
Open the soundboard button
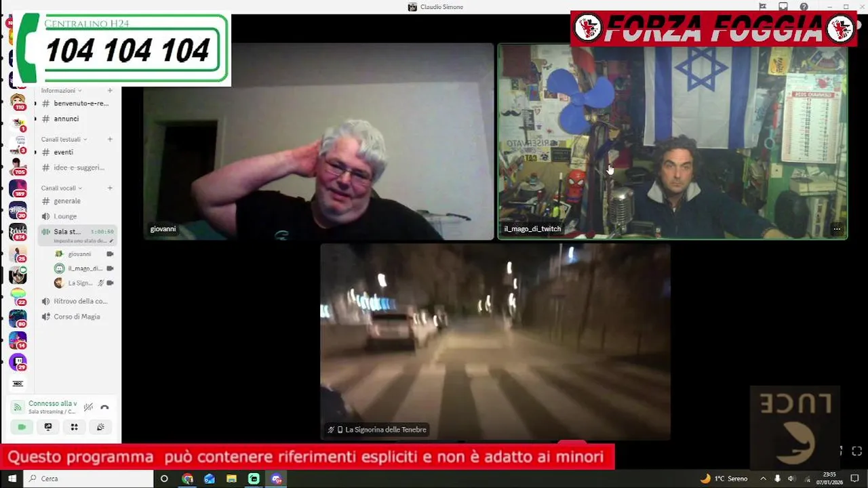pyautogui.click(x=100, y=427)
